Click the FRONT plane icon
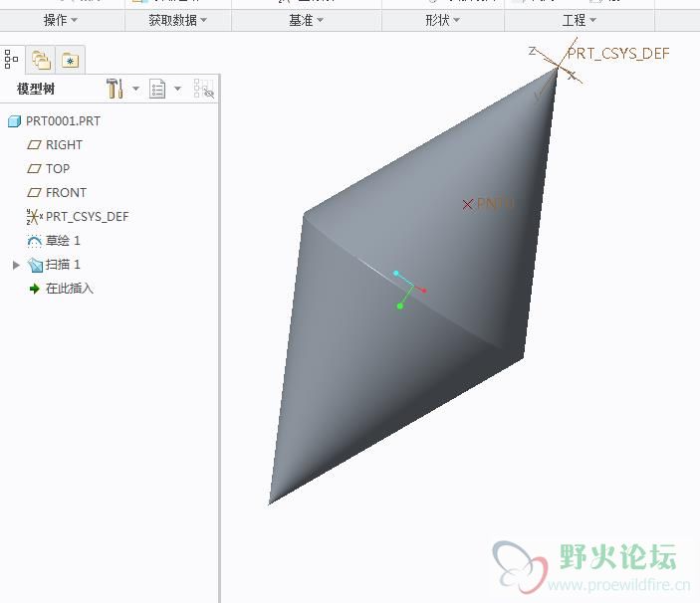The width and height of the screenshot is (700, 603). tap(34, 193)
